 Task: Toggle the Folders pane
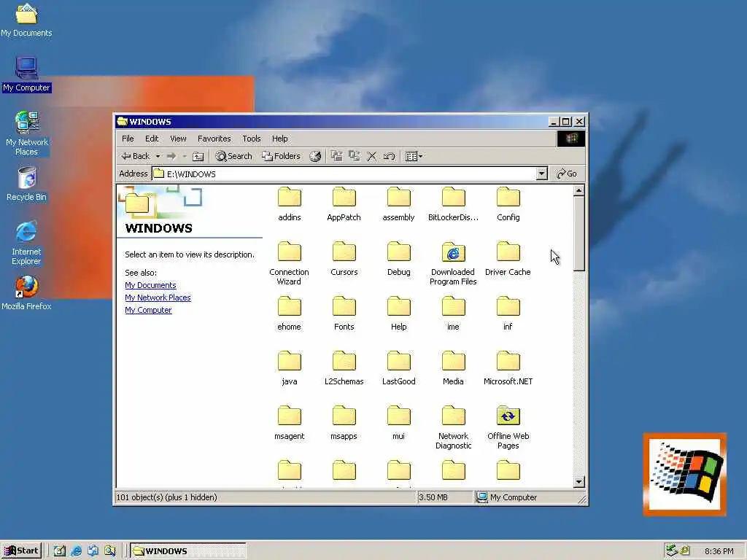tap(281, 156)
